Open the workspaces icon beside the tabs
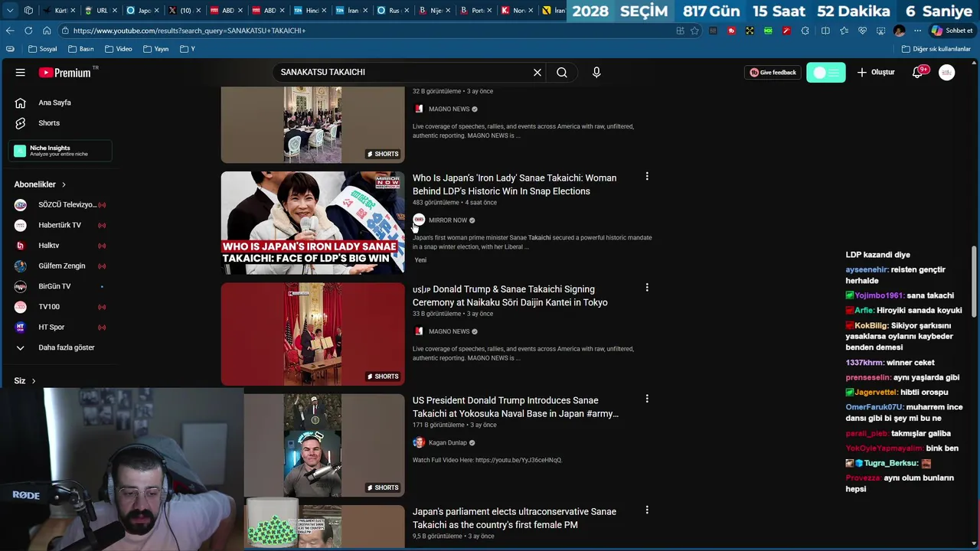Viewport: 980px width, 551px height. click(28, 11)
